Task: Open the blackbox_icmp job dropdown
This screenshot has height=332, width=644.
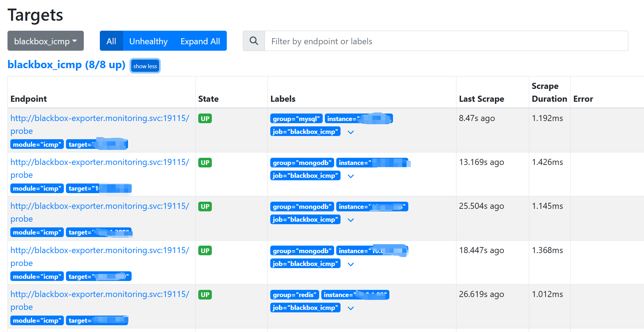Action: 46,41
